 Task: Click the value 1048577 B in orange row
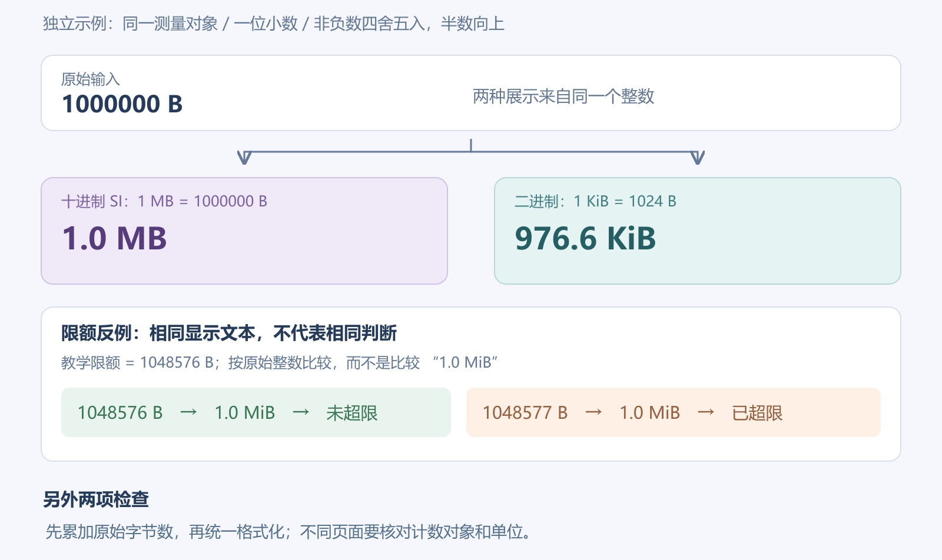pos(525,412)
